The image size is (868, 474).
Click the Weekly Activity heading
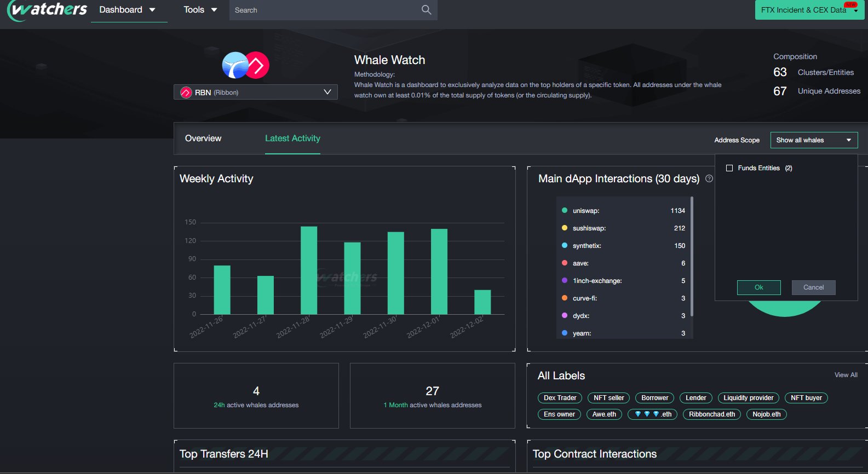pyautogui.click(x=216, y=178)
